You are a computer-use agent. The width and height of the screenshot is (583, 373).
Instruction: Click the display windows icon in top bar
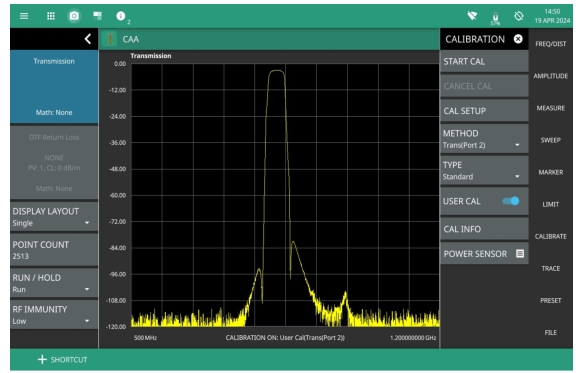[x=98, y=16]
